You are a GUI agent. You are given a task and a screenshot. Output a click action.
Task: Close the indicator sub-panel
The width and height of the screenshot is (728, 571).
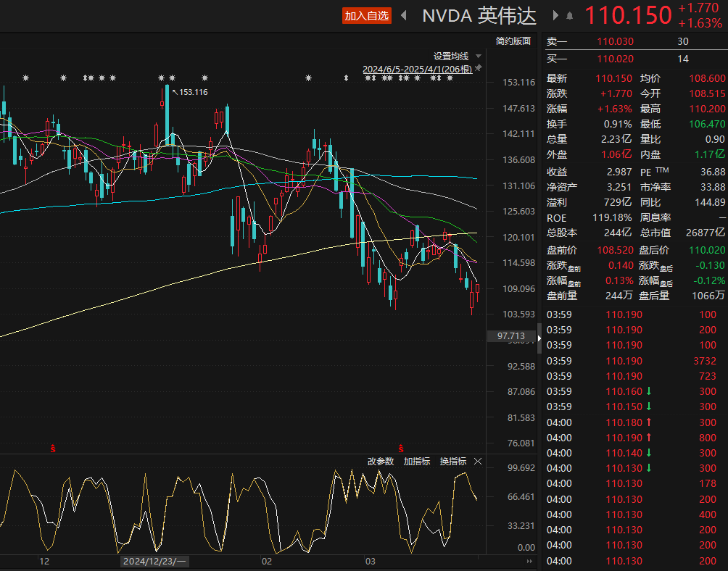[x=478, y=461]
